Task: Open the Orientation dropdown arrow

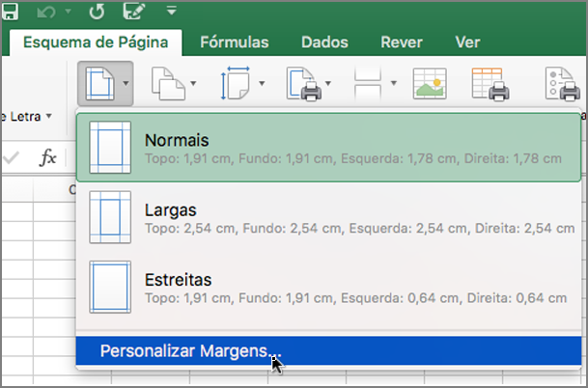Action: click(x=193, y=83)
